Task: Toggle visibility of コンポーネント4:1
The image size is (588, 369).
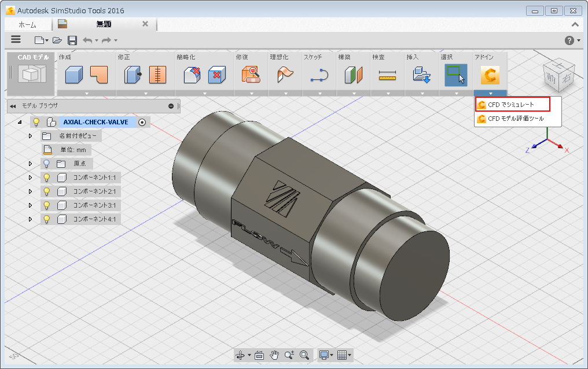Action: pos(46,219)
